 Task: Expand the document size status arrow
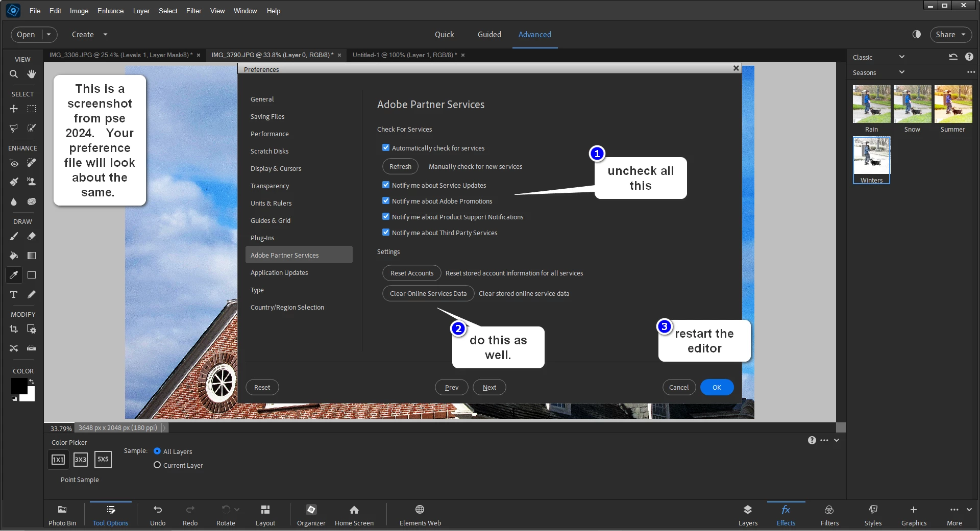click(x=164, y=428)
